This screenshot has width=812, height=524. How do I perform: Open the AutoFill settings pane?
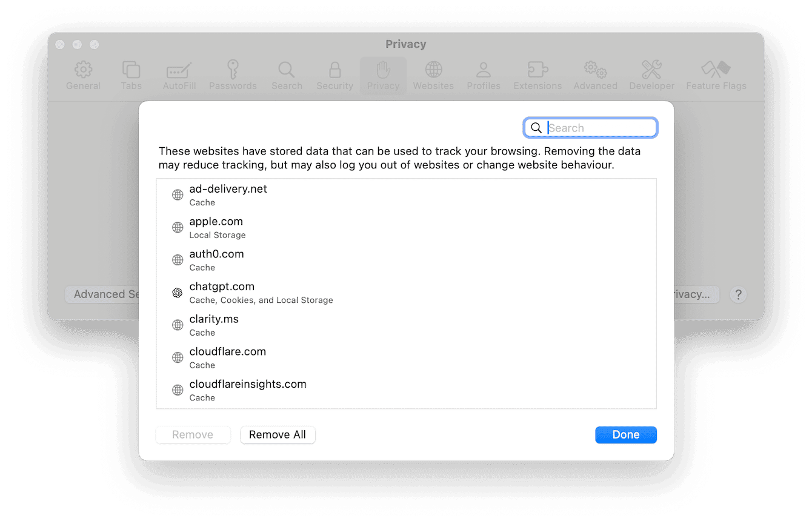[179, 75]
